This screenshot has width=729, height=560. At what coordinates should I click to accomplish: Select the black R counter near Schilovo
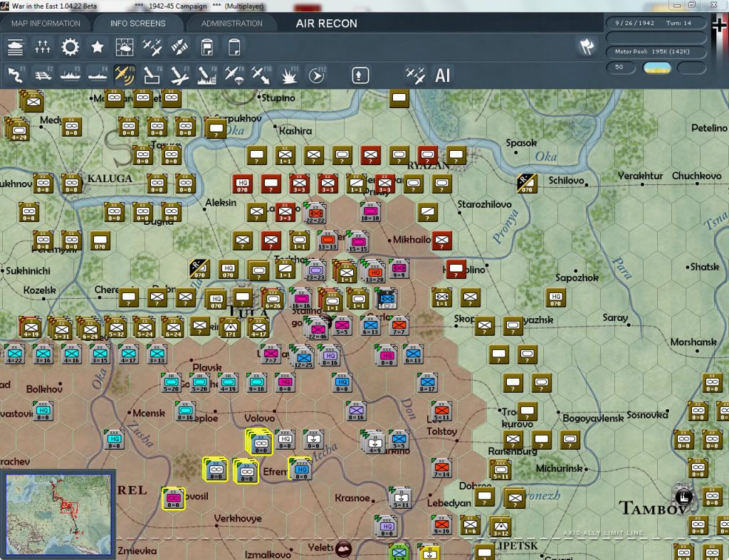click(527, 184)
